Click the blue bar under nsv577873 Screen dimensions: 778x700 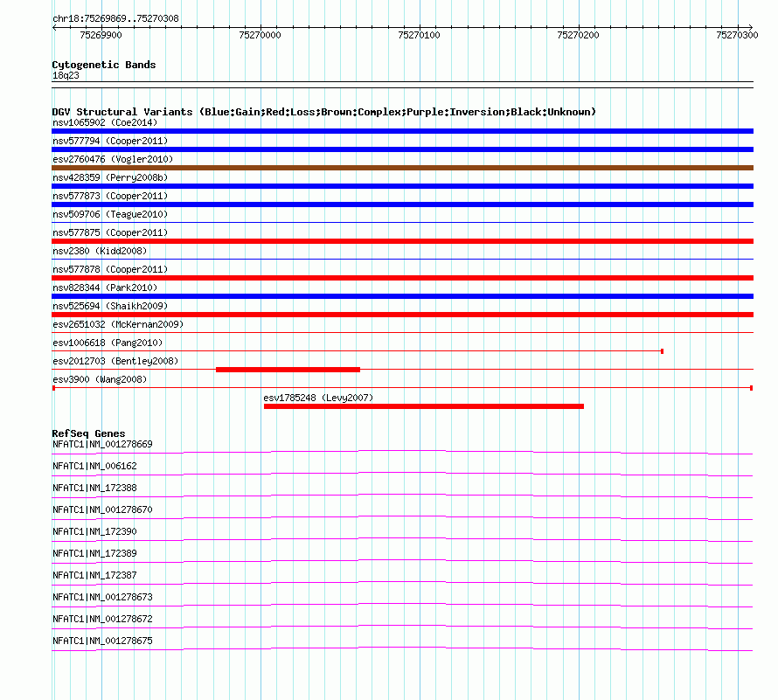[402, 204]
